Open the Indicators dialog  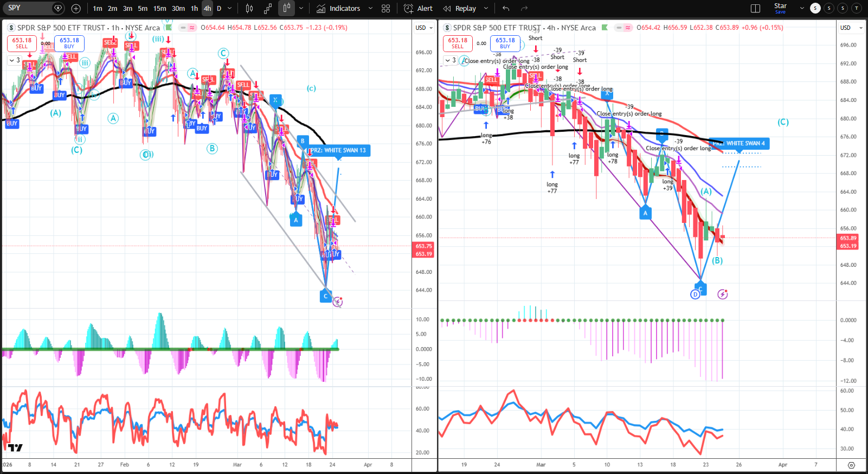[x=338, y=8]
